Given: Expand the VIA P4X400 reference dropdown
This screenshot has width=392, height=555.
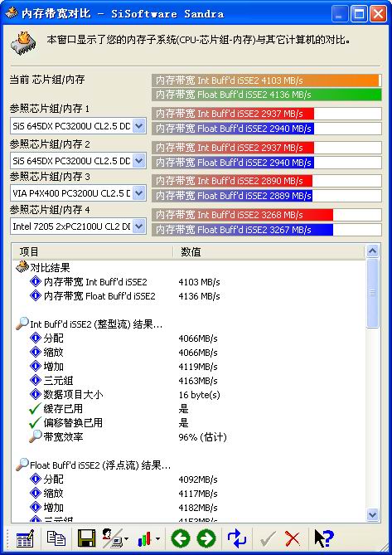Looking at the screenshot, I should click(x=139, y=193).
